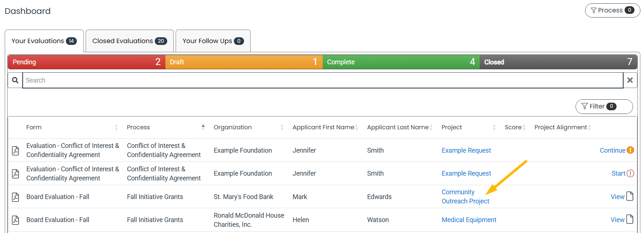Open the table Filter button
644x233 pixels.
tap(604, 106)
